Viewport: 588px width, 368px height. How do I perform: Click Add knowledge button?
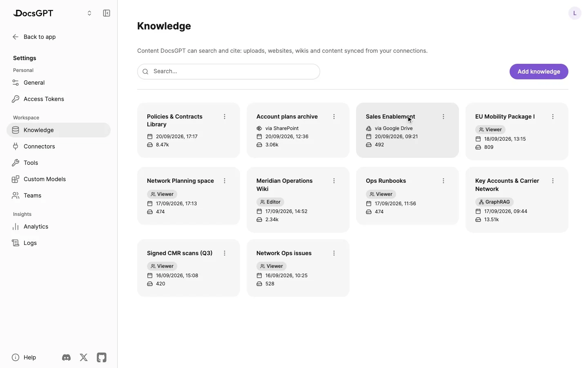point(539,72)
